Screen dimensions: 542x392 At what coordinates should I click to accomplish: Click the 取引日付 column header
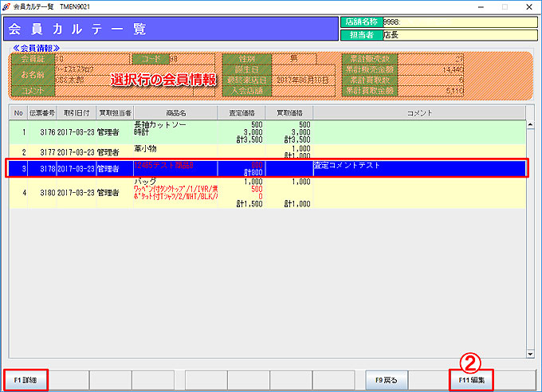click(x=76, y=113)
